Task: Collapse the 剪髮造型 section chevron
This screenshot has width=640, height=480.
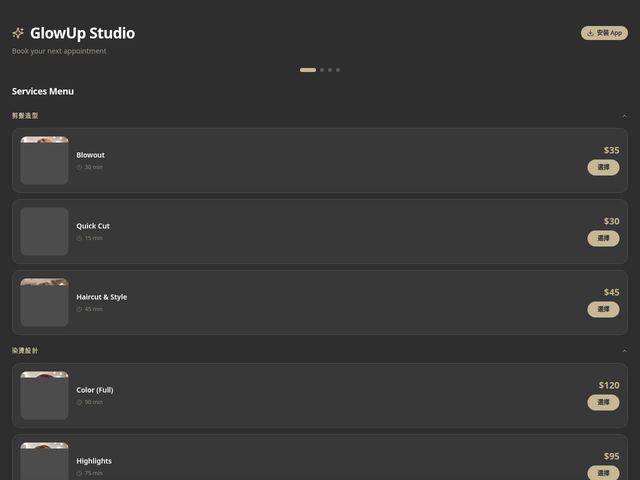Action: tap(624, 116)
